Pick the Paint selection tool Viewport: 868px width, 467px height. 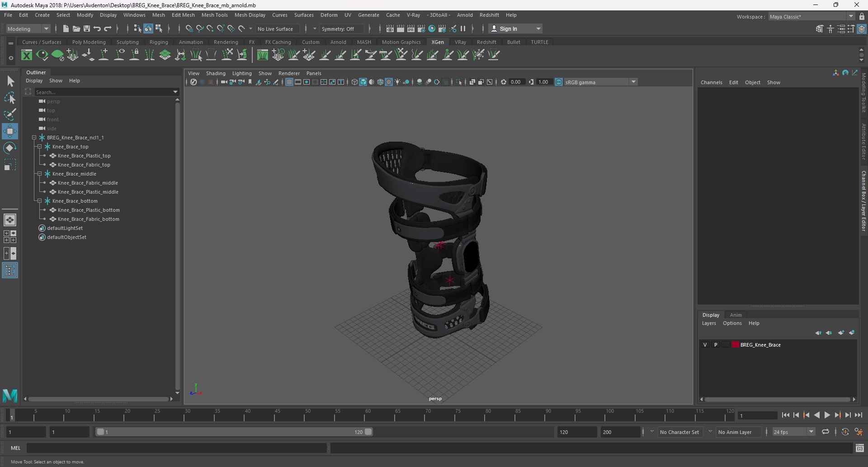(x=10, y=114)
